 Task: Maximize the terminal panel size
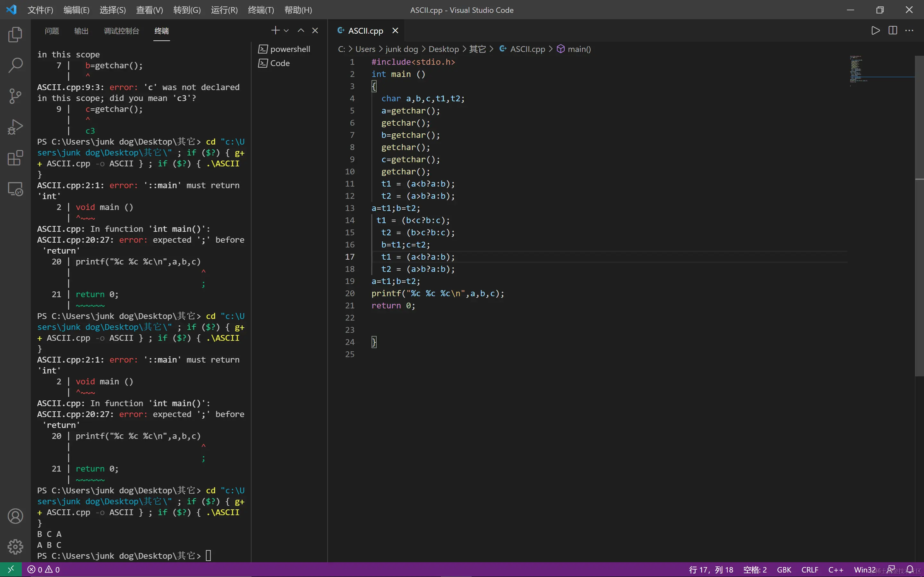point(301,30)
